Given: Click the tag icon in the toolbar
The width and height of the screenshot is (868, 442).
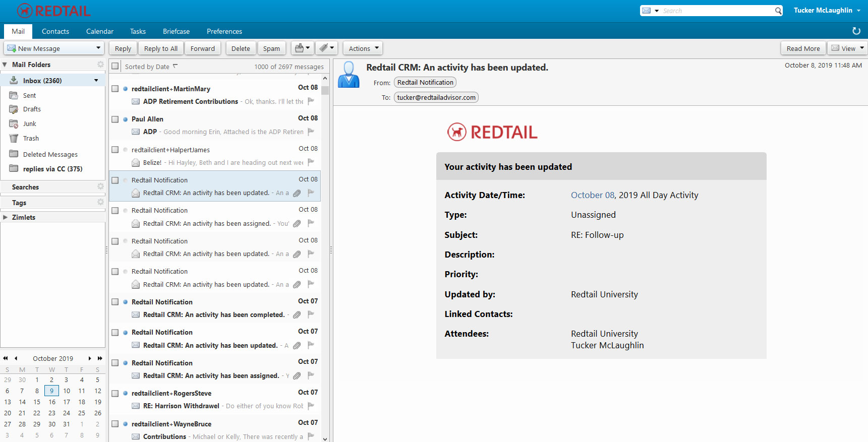Looking at the screenshot, I should (x=327, y=48).
